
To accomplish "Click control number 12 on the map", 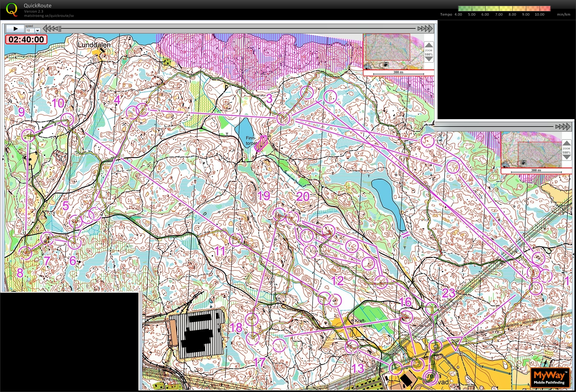I will coord(337,281).
